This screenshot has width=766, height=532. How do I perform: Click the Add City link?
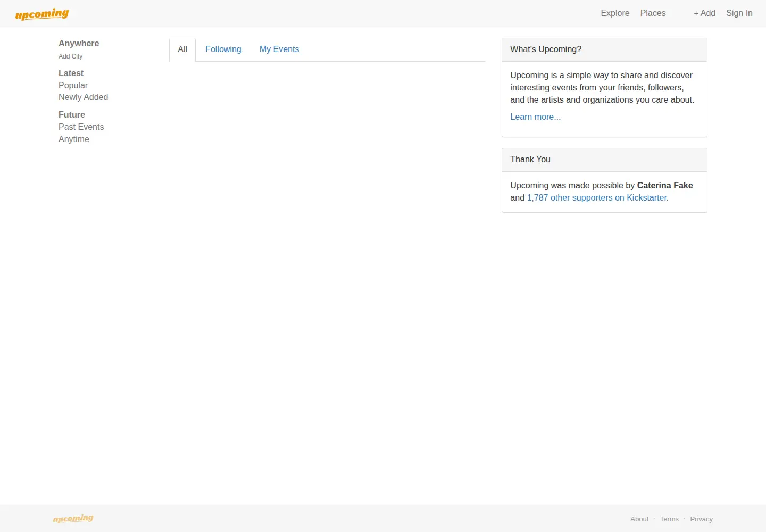(x=71, y=56)
